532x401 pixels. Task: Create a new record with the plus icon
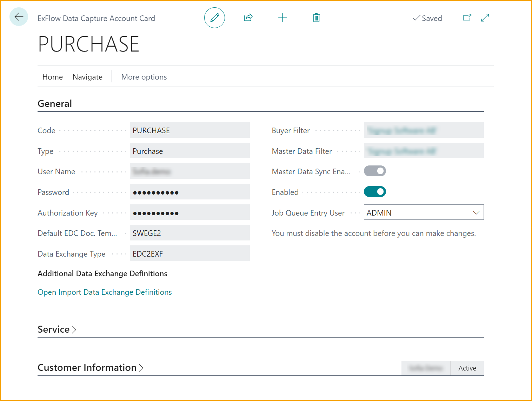click(x=282, y=18)
